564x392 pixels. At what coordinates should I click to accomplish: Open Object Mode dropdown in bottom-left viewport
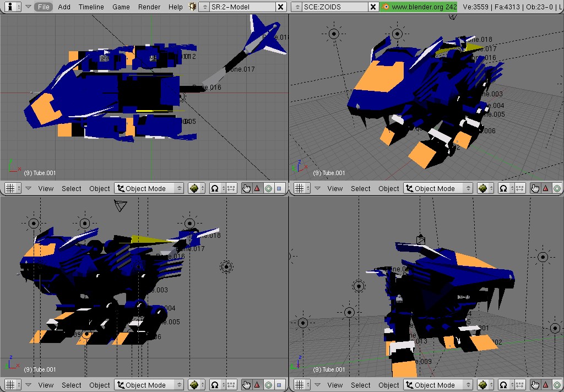pos(149,385)
